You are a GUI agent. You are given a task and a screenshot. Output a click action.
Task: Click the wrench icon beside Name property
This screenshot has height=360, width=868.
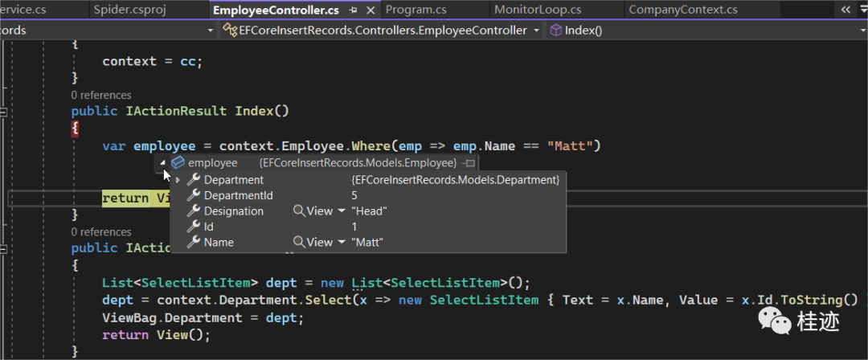tap(194, 242)
